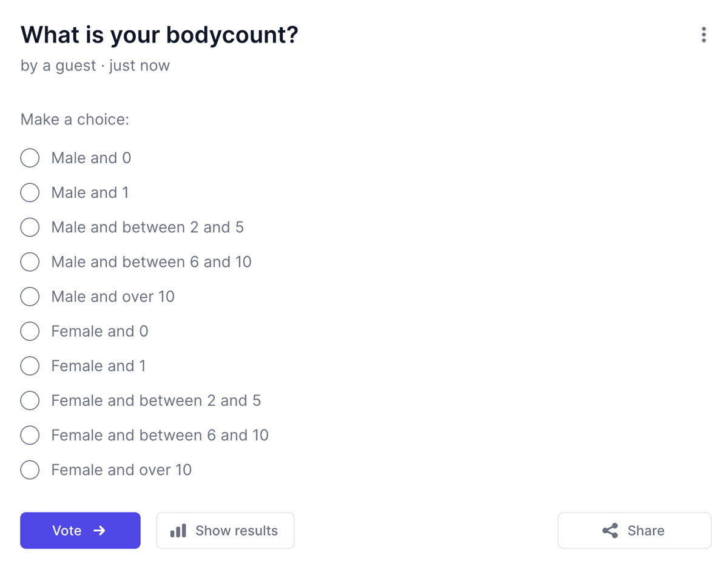
Task: Pick "Male and between 6 and 10"
Action: 30,262
